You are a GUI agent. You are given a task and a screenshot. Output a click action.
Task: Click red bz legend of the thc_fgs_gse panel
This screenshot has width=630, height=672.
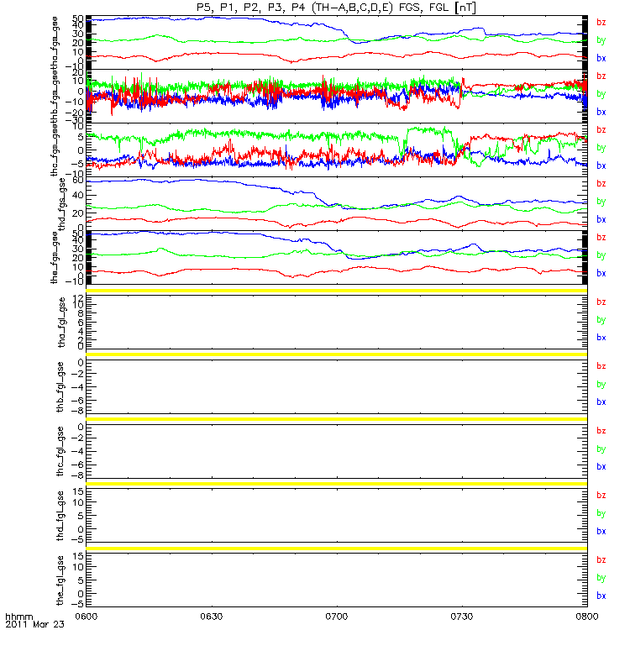pyautogui.click(x=601, y=130)
